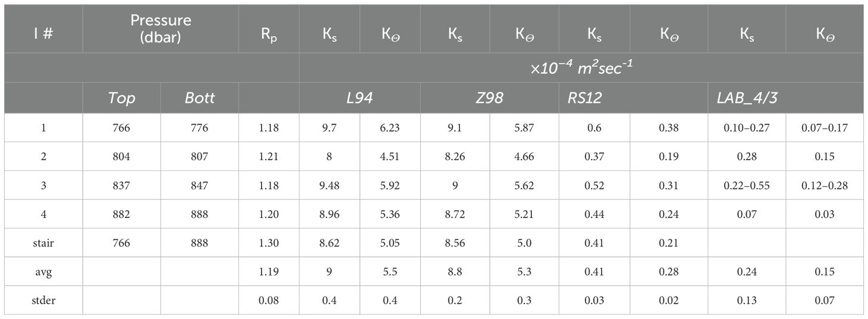Select the cell with value 0.07–0.17
The width and height of the screenshot is (868, 319).
825,127
